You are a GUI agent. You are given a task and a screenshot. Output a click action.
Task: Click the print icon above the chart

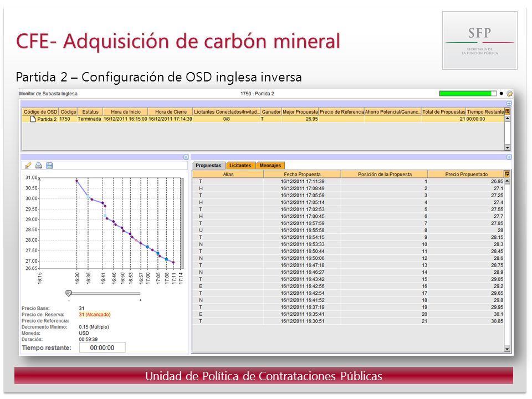click(39, 166)
